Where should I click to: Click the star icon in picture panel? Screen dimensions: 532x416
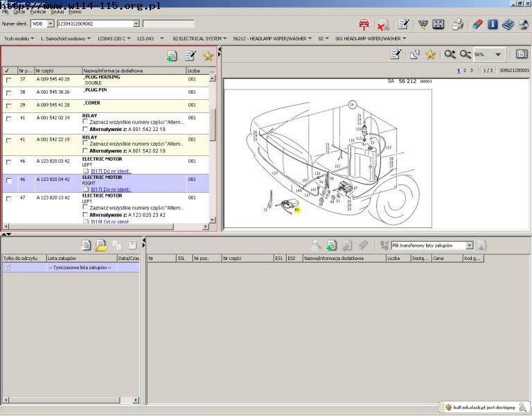point(430,54)
